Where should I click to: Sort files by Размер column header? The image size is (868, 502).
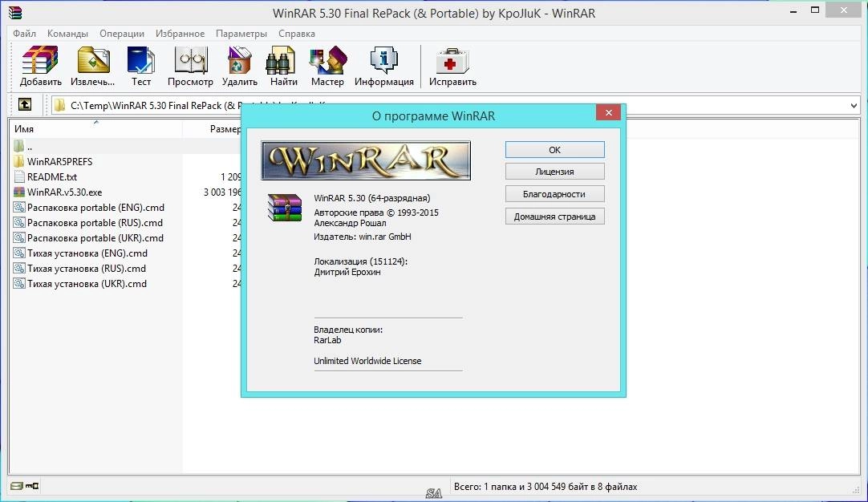point(225,128)
